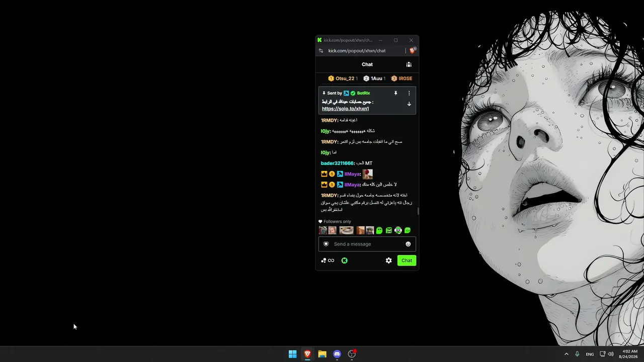Expand pinned message with down arrow

[x=409, y=104]
